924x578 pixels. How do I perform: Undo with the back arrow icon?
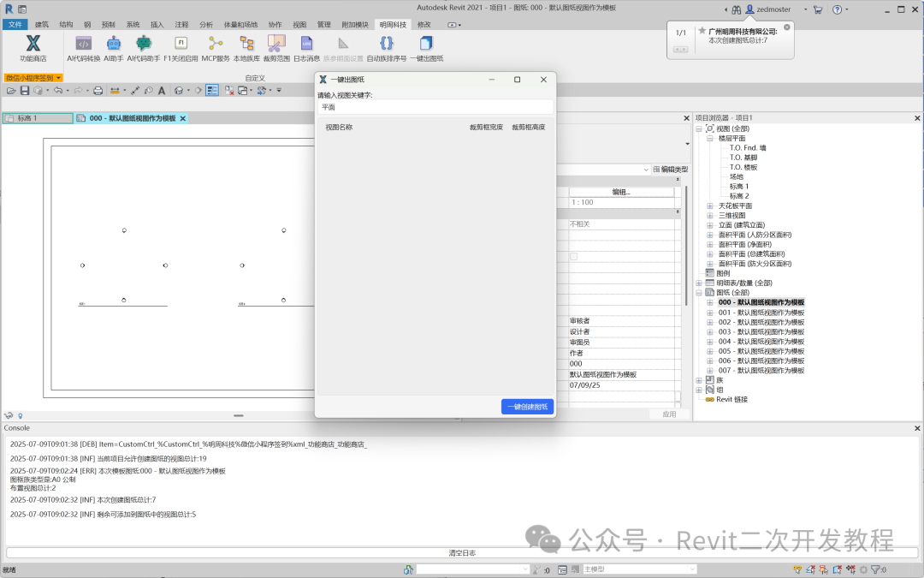coord(58,90)
